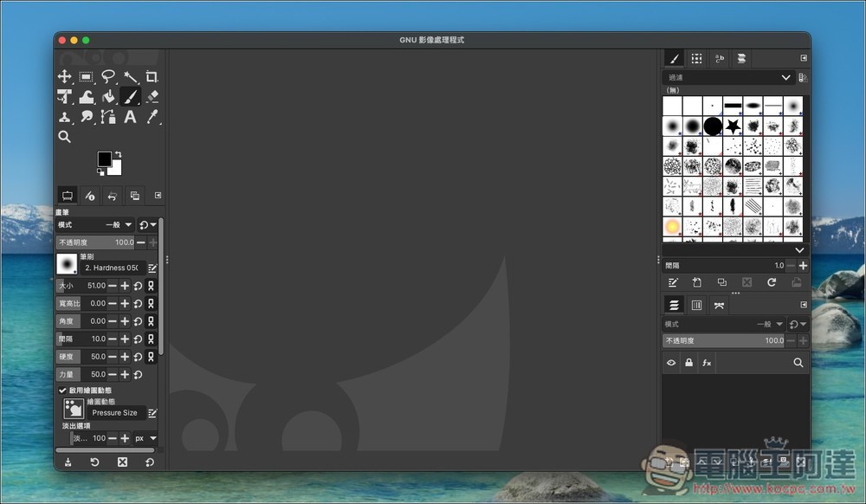
Task: Switch to Tool Options tab
Action: point(68,196)
